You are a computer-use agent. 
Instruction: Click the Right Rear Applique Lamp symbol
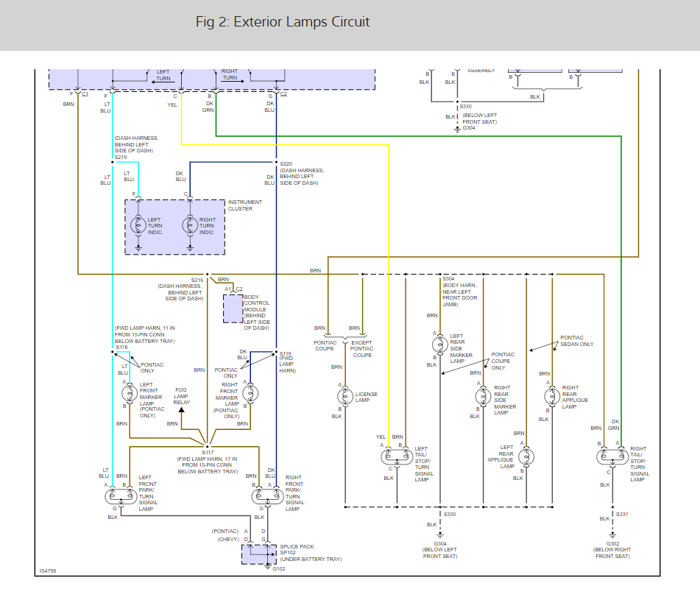pyautogui.click(x=552, y=396)
